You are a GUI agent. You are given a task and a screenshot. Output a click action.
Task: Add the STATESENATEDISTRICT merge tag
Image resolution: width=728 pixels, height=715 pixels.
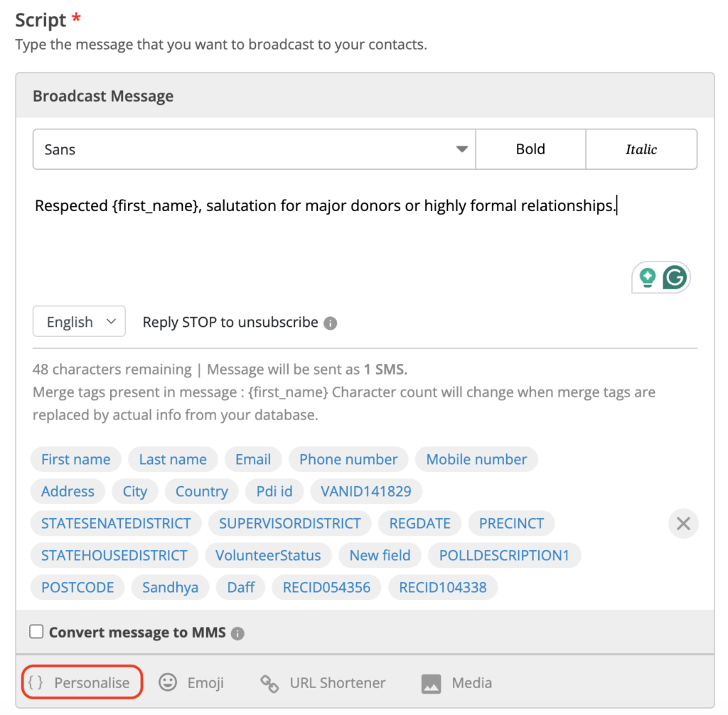click(116, 523)
